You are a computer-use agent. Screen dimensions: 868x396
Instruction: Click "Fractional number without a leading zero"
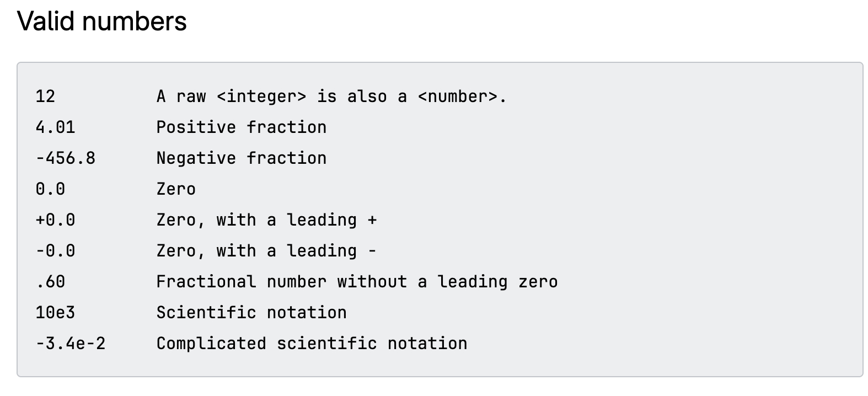click(357, 282)
